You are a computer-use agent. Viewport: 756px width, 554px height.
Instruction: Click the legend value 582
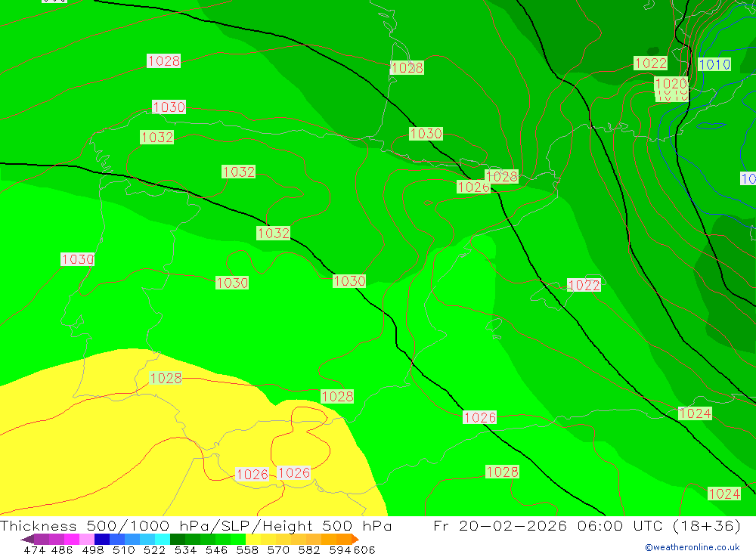pyautogui.click(x=308, y=549)
